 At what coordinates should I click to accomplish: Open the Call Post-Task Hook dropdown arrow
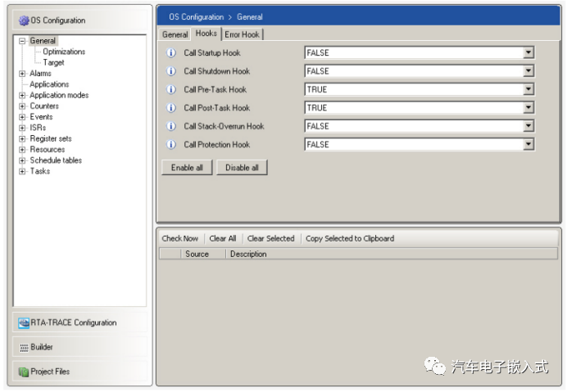click(x=528, y=108)
